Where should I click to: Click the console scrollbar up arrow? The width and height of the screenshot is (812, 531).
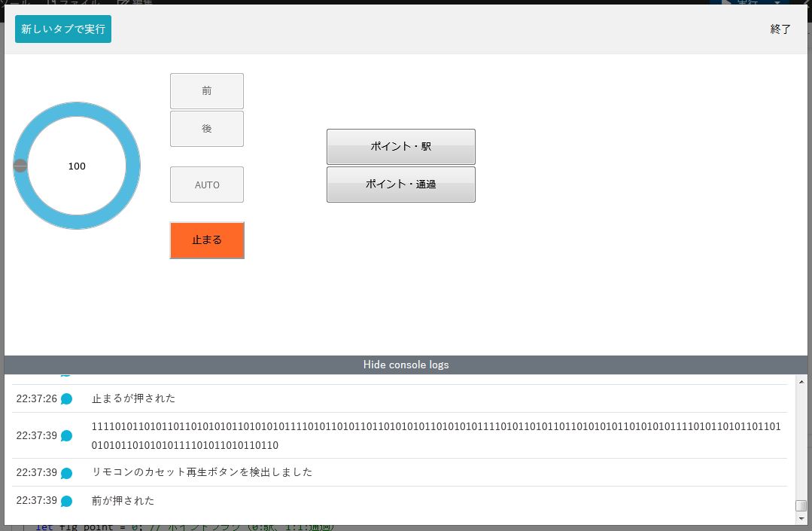coord(801,380)
